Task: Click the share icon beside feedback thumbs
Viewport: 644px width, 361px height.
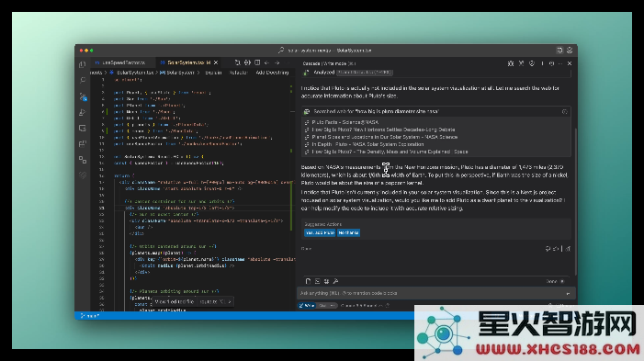Action: (568, 249)
